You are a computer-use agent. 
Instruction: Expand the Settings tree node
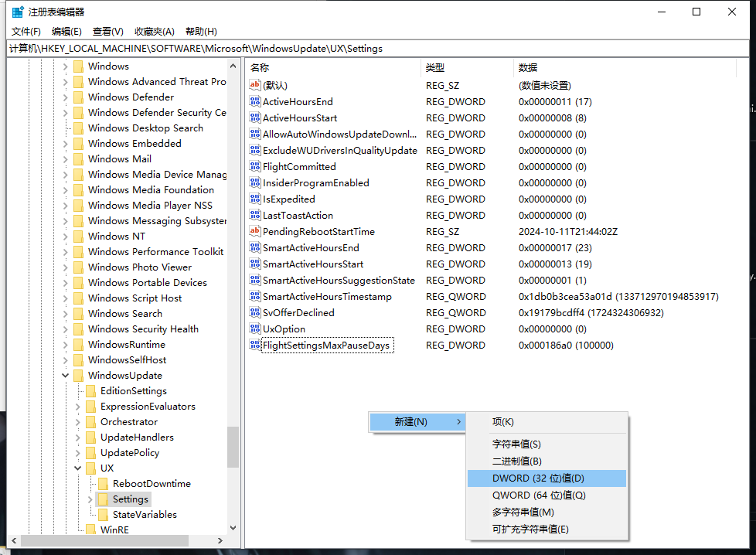tap(90, 499)
